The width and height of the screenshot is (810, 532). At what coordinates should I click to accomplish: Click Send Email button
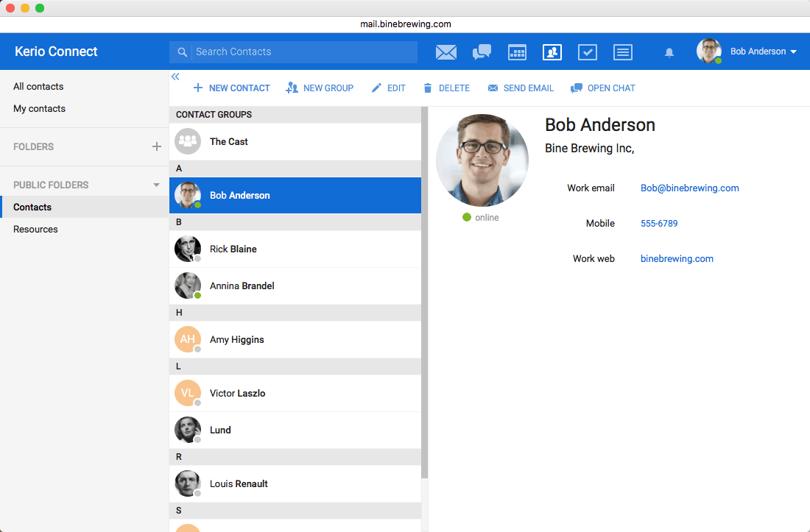pos(521,88)
